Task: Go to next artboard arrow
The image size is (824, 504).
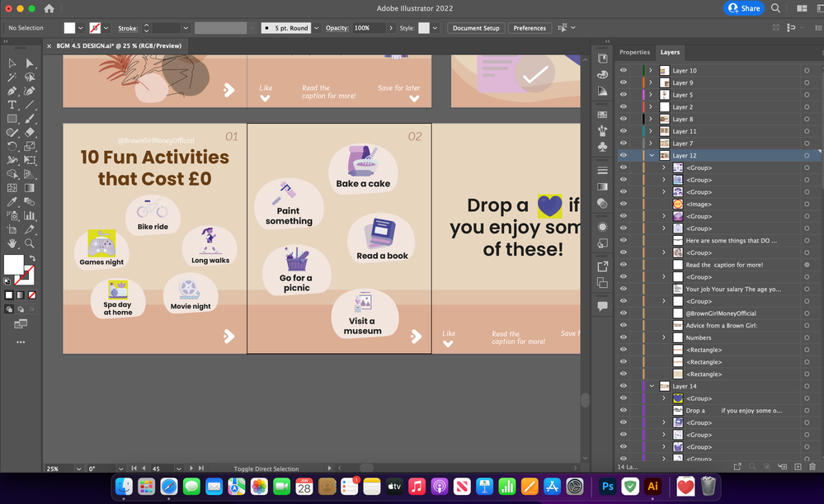Action: point(191,469)
